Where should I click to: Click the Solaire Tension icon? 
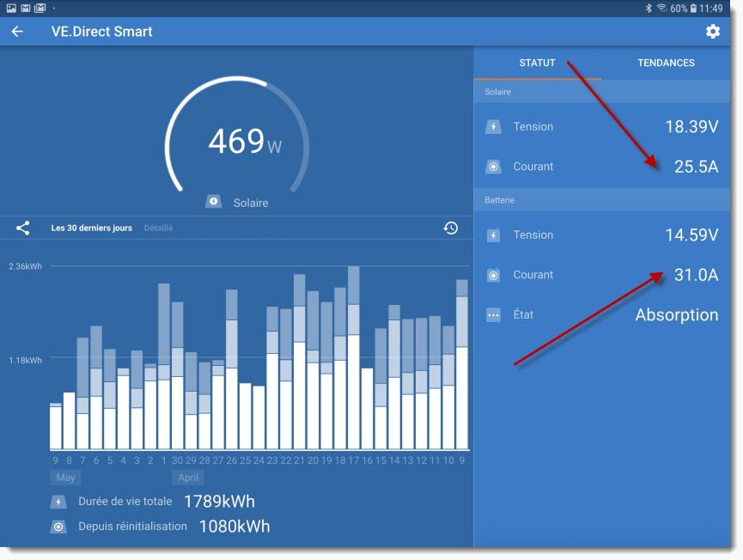(x=493, y=126)
